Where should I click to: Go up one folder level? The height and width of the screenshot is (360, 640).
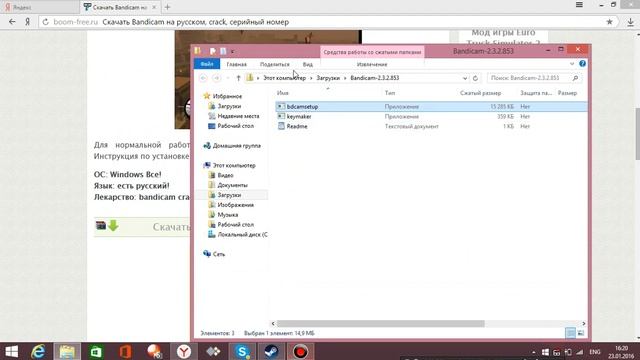(238, 78)
